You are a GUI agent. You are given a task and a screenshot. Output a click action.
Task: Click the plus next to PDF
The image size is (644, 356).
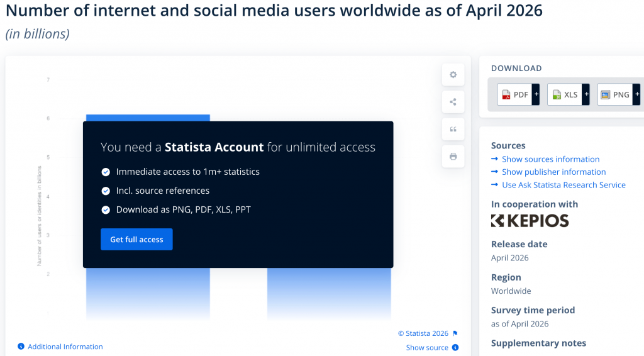(536, 94)
